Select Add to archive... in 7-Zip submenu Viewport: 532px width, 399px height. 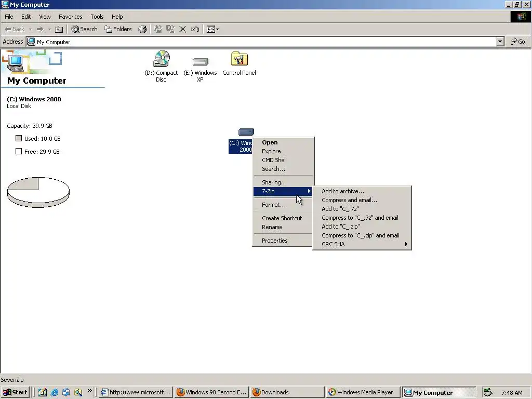click(x=362, y=191)
